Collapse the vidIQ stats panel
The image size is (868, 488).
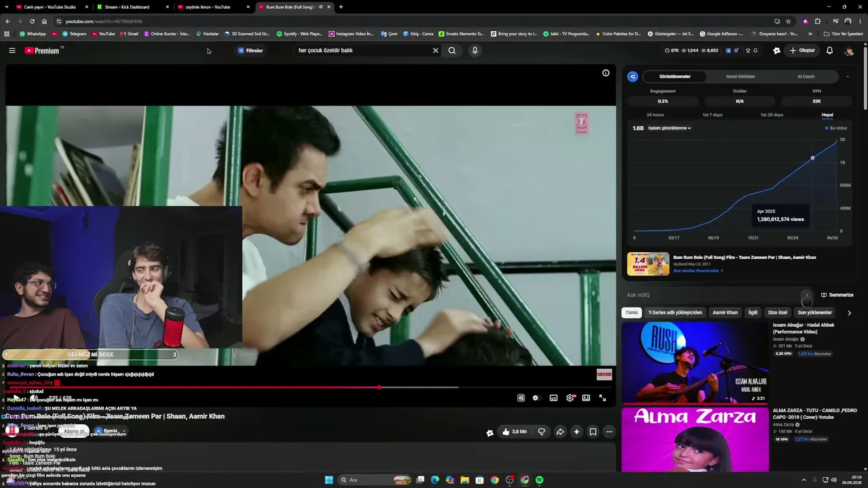847,77
